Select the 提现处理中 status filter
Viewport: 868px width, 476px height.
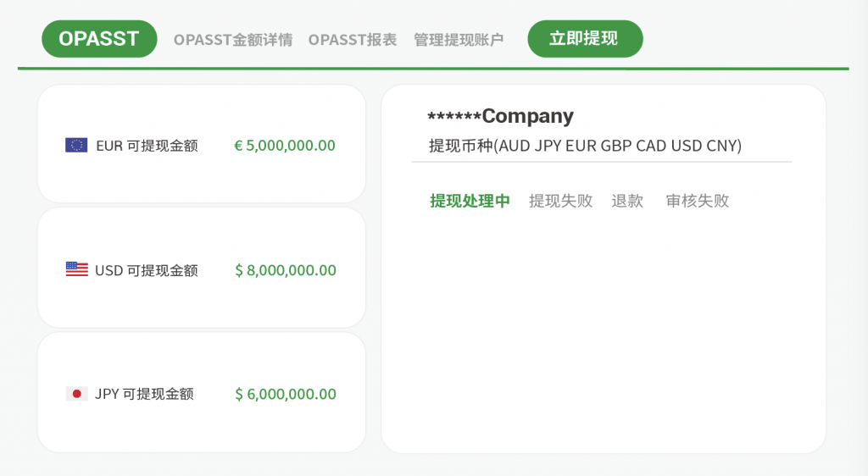[470, 201]
